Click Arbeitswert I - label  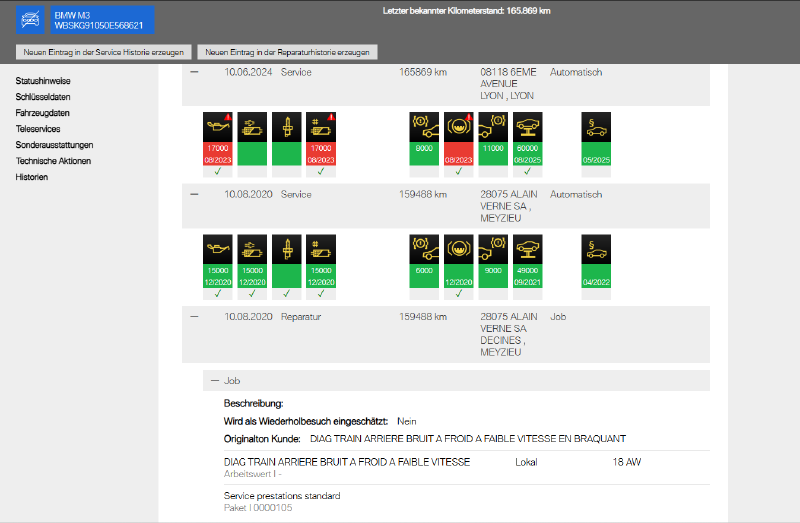tap(253, 474)
